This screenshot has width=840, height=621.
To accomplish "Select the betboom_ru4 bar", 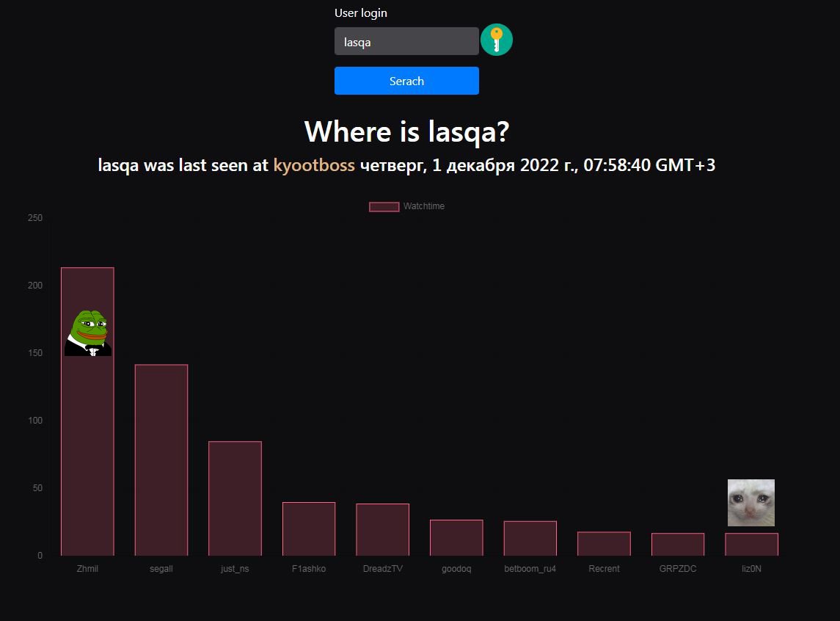I will coord(530,538).
